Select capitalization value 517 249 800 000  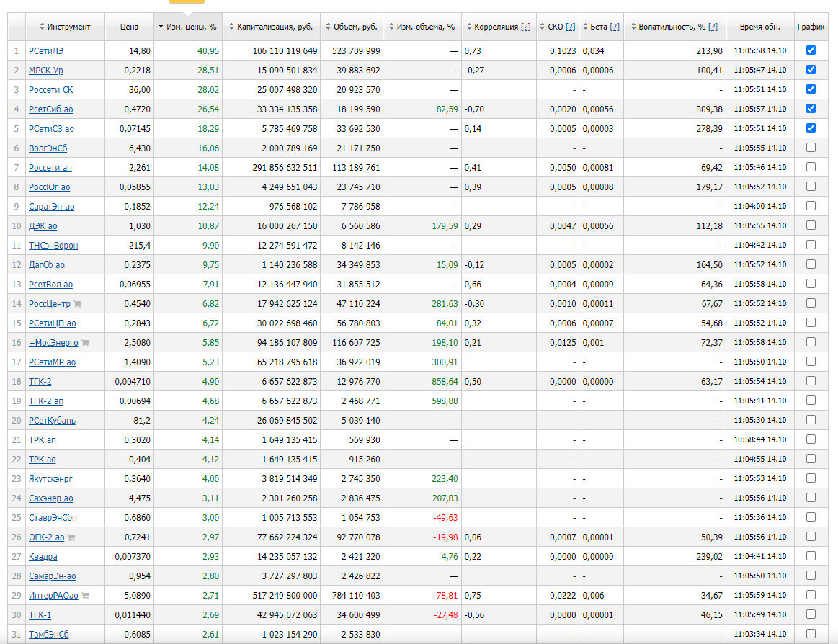click(x=285, y=596)
